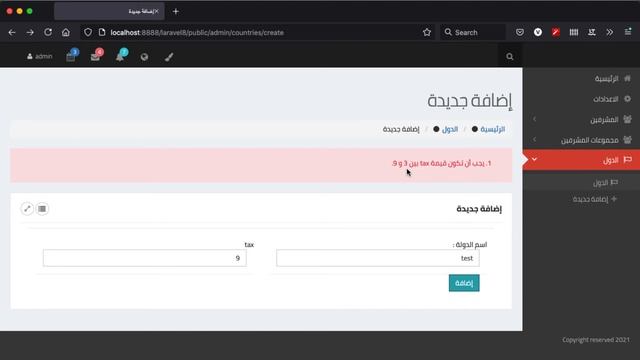Reload the page with the refresh icon

click(48, 32)
